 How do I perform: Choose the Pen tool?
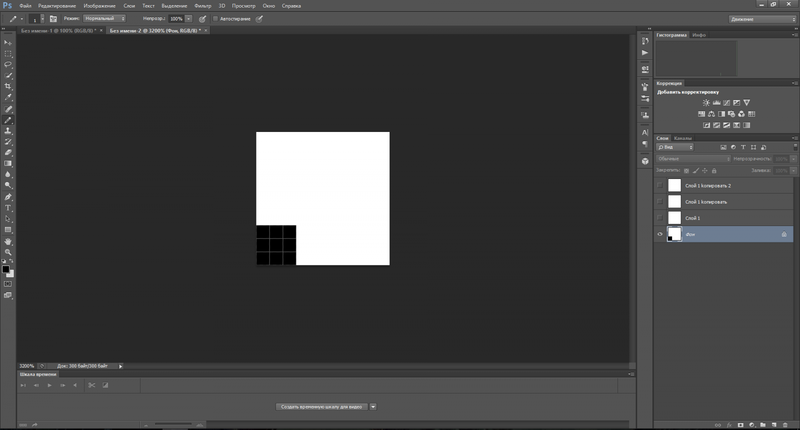pos(9,196)
